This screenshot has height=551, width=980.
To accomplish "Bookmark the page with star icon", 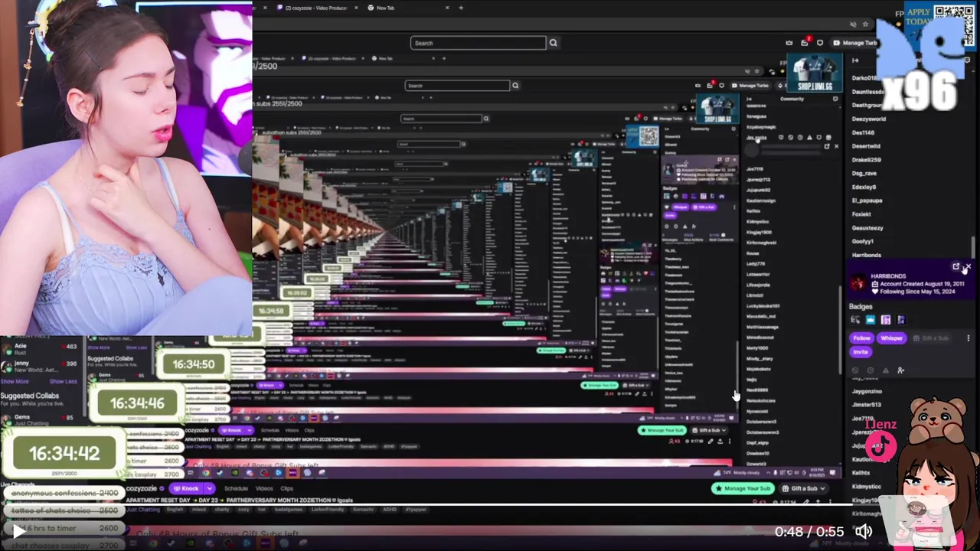I will click(x=865, y=24).
